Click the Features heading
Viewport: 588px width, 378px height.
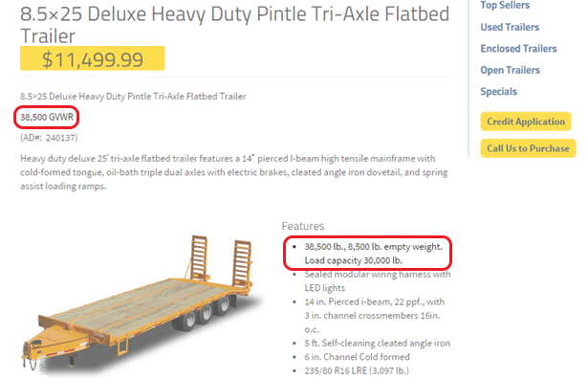303,226
